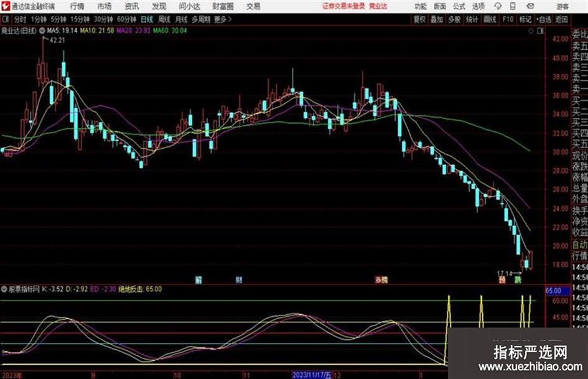Click the 65.00 blue value box on indicator axis
This screenshot has height=379, width=588.
click(x=556, y=291)
